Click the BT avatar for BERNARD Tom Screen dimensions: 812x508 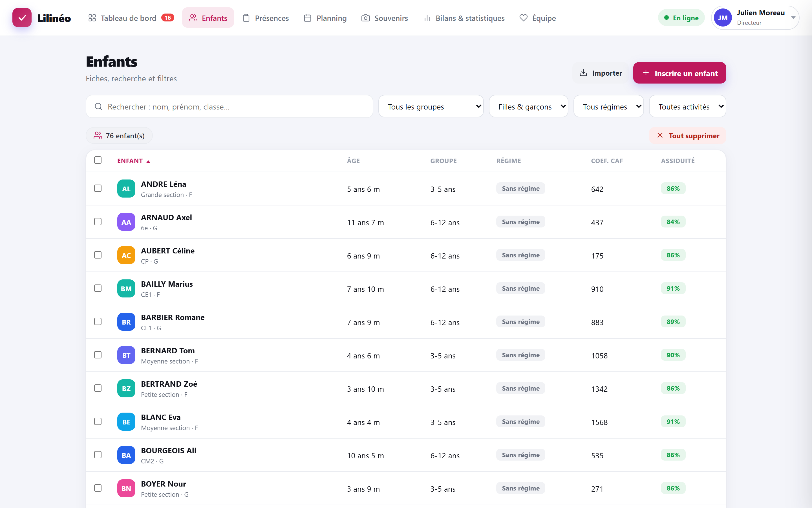126,355
